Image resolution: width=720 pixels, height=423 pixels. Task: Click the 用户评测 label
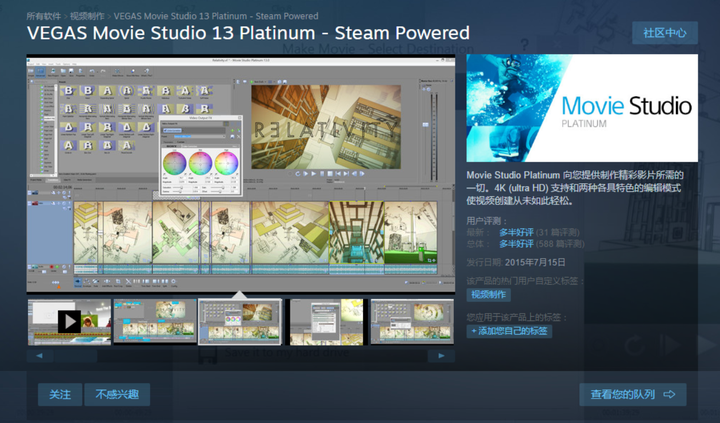tap(487, 221)
